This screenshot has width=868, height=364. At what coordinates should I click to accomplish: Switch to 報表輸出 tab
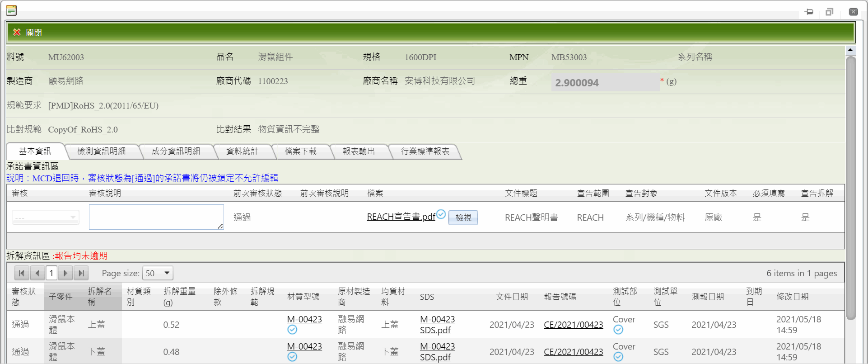359,151
